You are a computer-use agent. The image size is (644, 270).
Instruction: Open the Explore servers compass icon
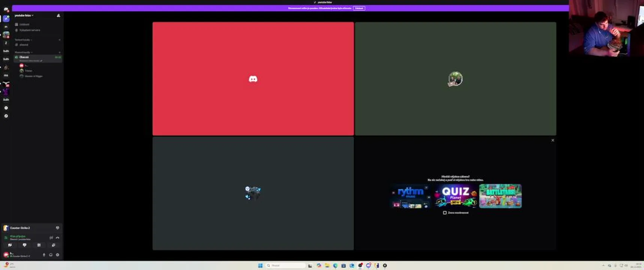(6, 116)
